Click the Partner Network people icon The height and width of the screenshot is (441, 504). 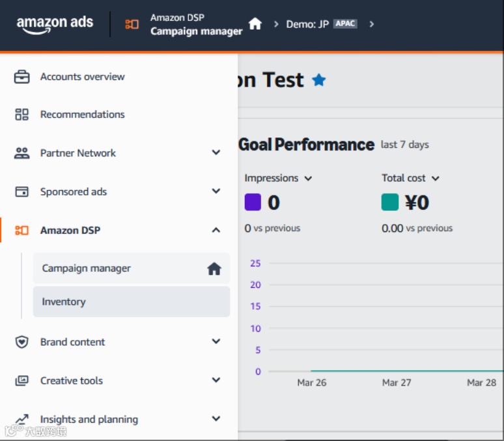[22, 153]
